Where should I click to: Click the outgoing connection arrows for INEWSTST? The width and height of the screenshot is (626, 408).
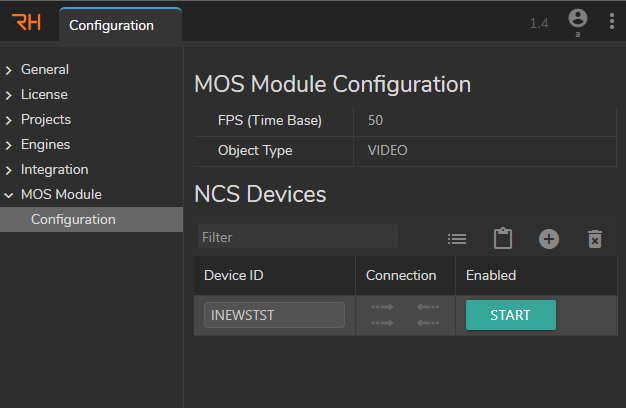coord(382,315)
